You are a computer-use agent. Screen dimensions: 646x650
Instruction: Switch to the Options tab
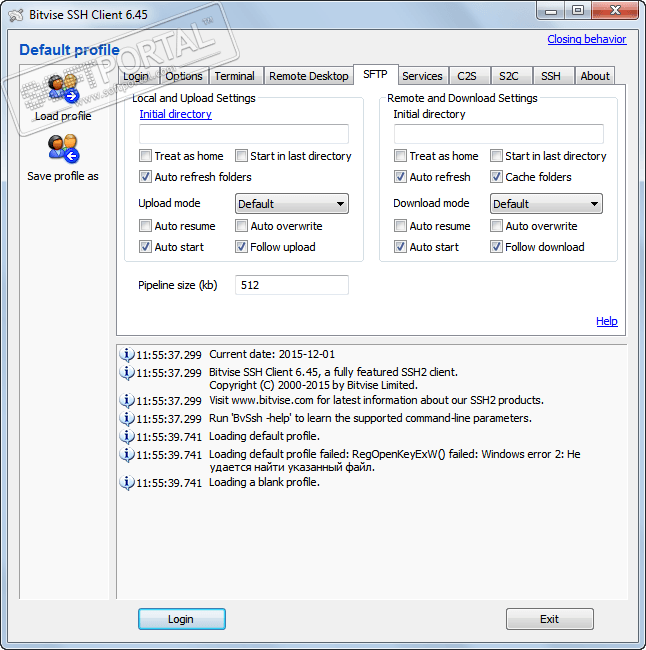[x=184, y=76]
